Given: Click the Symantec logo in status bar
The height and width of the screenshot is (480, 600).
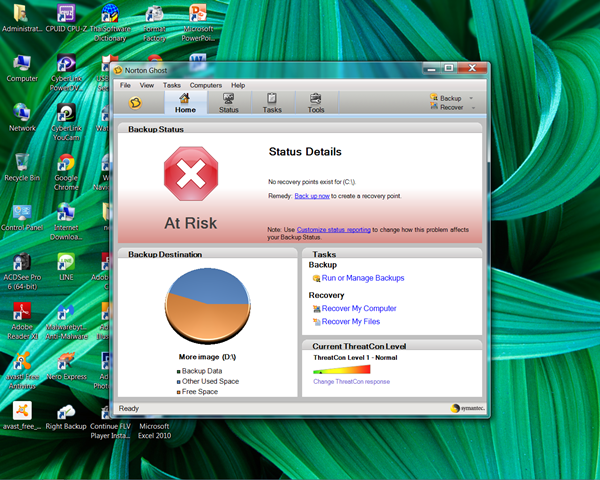Looking at the screenshot, I should [468, 408].
